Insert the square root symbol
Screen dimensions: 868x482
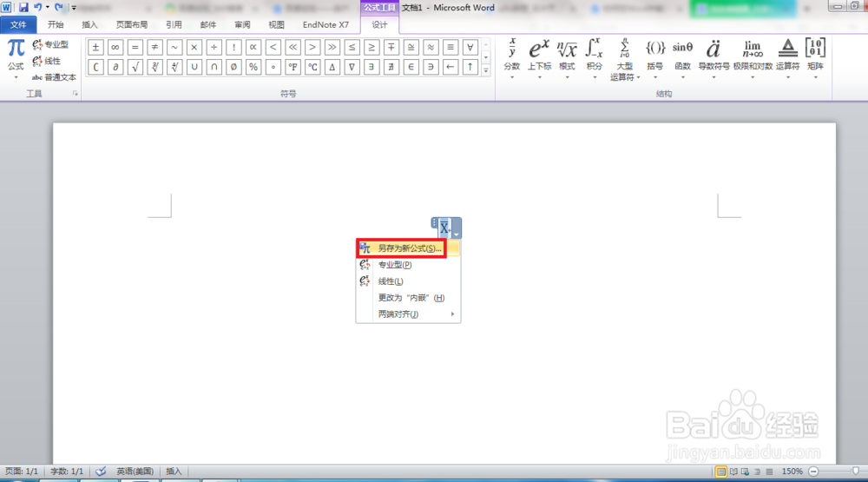coord(135,67)
